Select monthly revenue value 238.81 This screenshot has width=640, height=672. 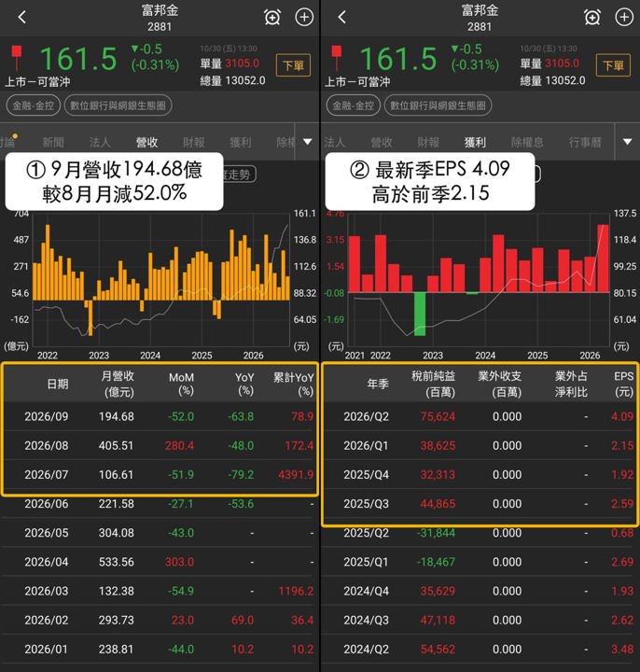[x=116, y=650]
